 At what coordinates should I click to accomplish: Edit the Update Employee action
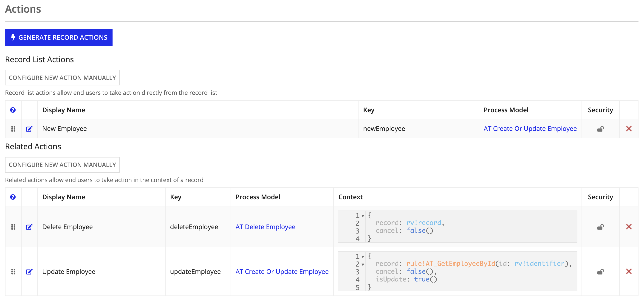(29, 272)
